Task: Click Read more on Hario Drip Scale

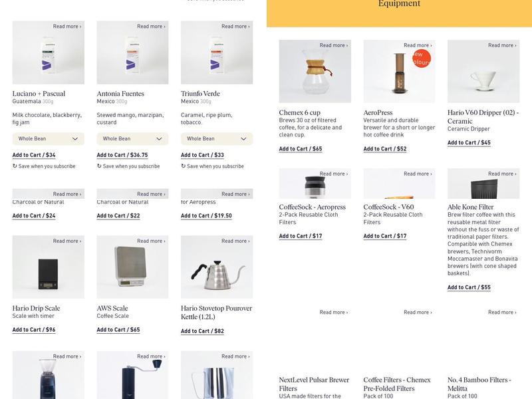Action: tap(67, 241)
